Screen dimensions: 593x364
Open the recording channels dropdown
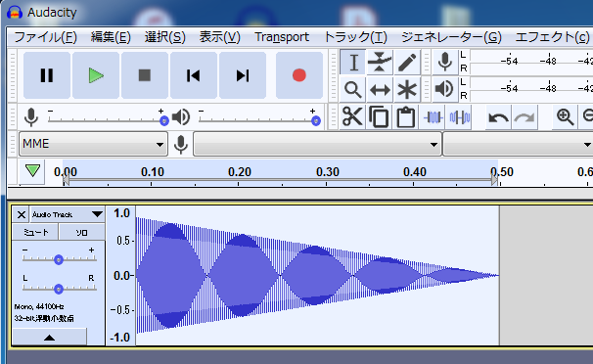tap(518, 144)
